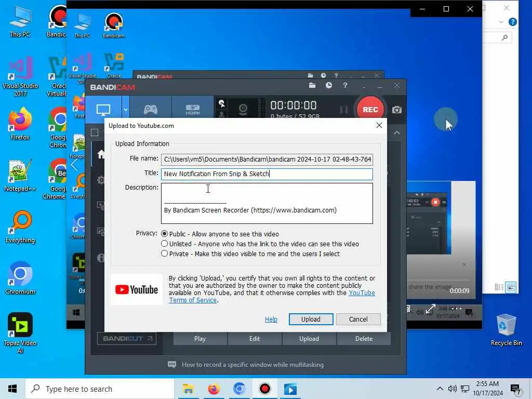Open the Home tab in Bandicam sidebar
This screenshot has width=532, height=399.
101,155
